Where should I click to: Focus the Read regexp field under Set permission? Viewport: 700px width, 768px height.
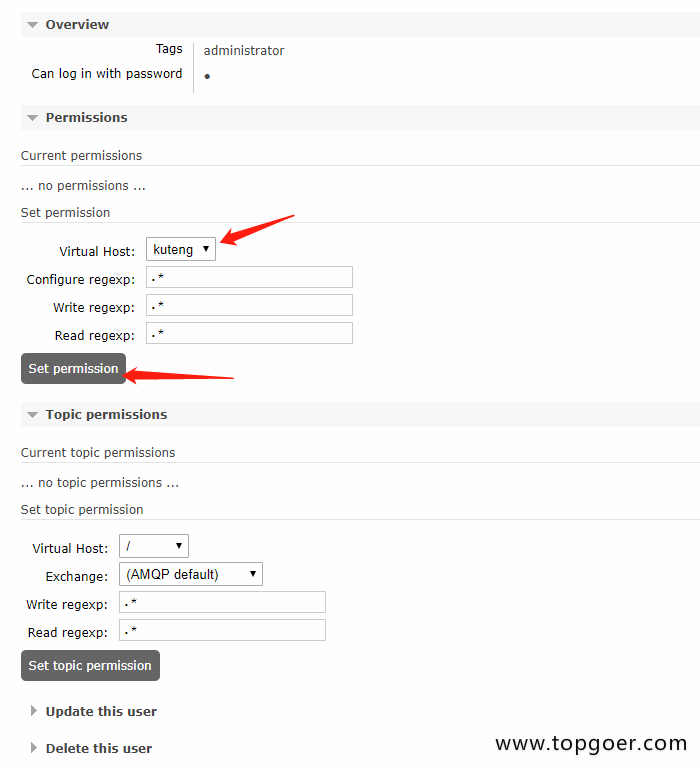(x=249, y=333)
